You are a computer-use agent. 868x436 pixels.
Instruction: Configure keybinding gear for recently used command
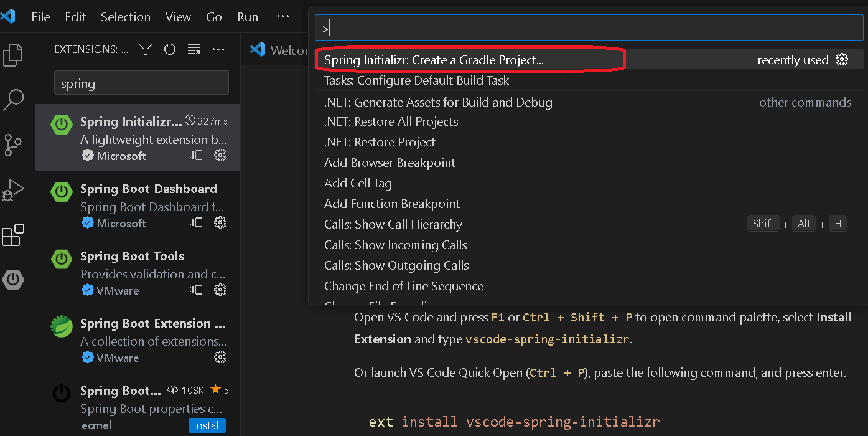point(842,60)
